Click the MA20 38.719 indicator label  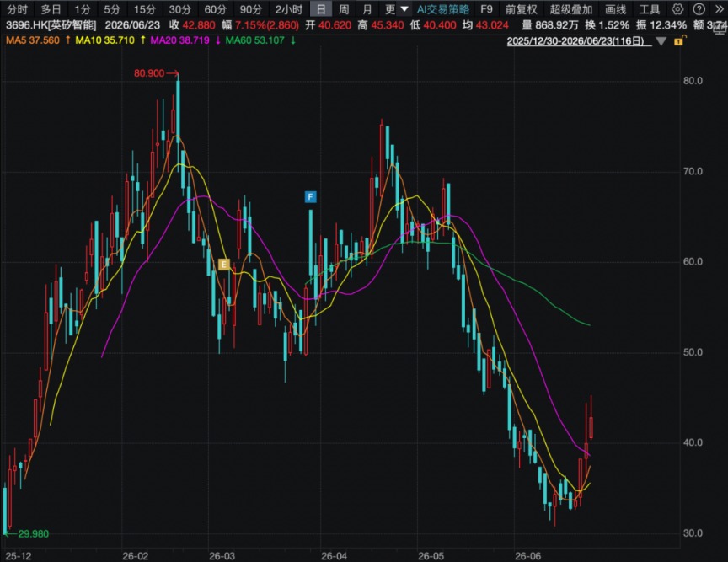coord(179,40)
